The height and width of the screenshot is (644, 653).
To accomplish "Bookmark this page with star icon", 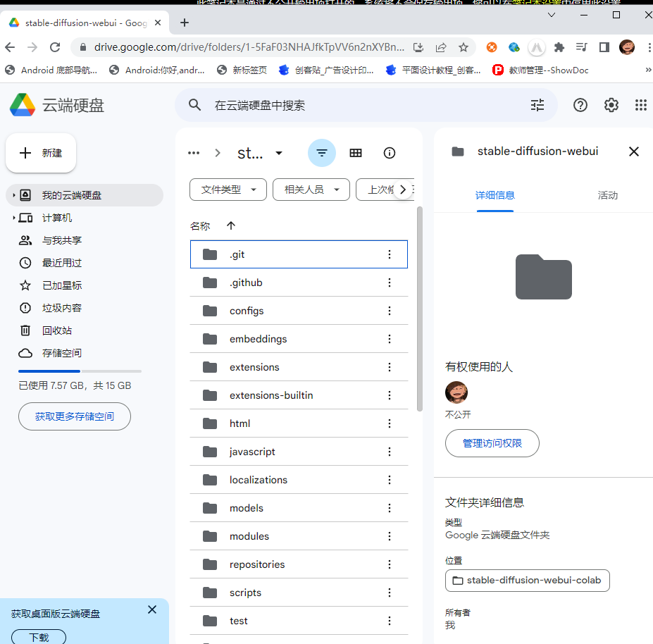I will [x=463, y=47].
